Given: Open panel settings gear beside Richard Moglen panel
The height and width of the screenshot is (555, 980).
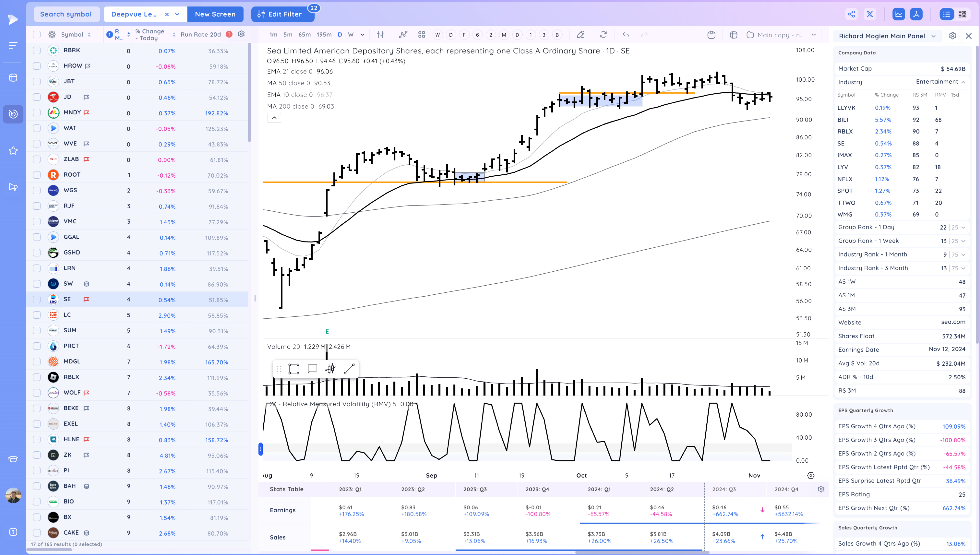Looking at the screenshot, I should (x=952, y=36).
